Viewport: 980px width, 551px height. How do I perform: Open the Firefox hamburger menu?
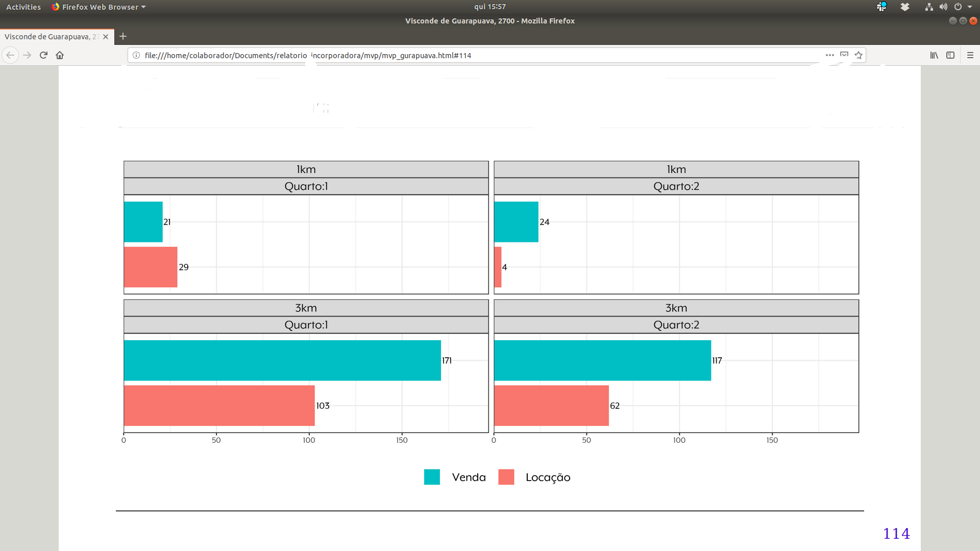970,55
